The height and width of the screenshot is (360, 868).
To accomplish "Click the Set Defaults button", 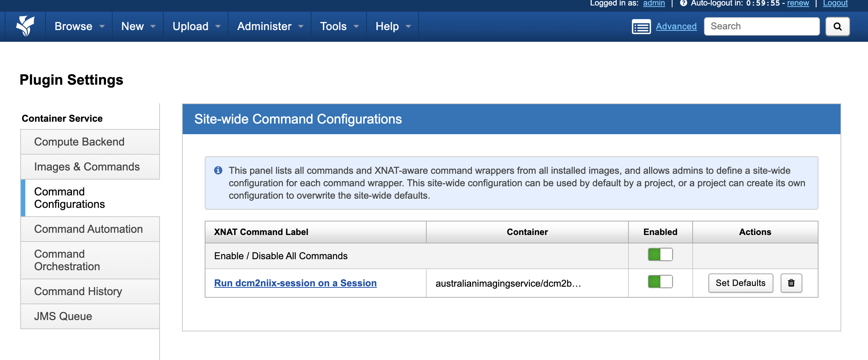I will pos(740,283).
